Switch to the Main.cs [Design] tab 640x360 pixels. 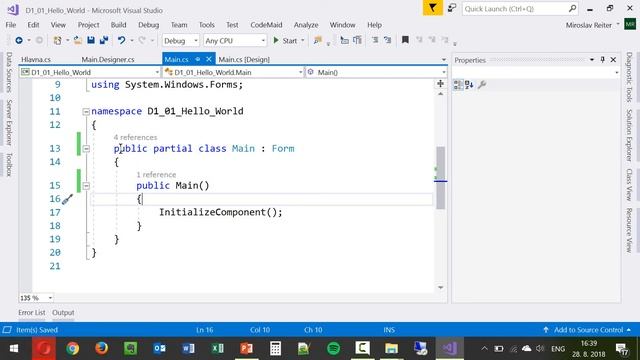pyautogui.click(x=244, y=60)
